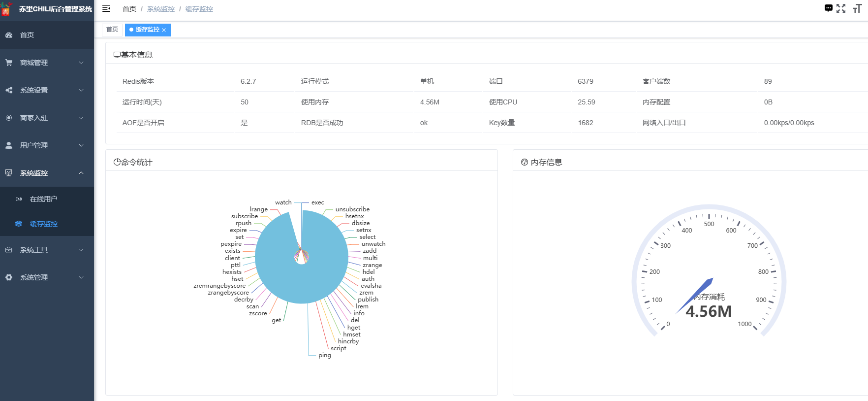This screenshot has width=868, height=401.
Task: Open the message chat bubble icon
Action: click(x=829, y=8)
